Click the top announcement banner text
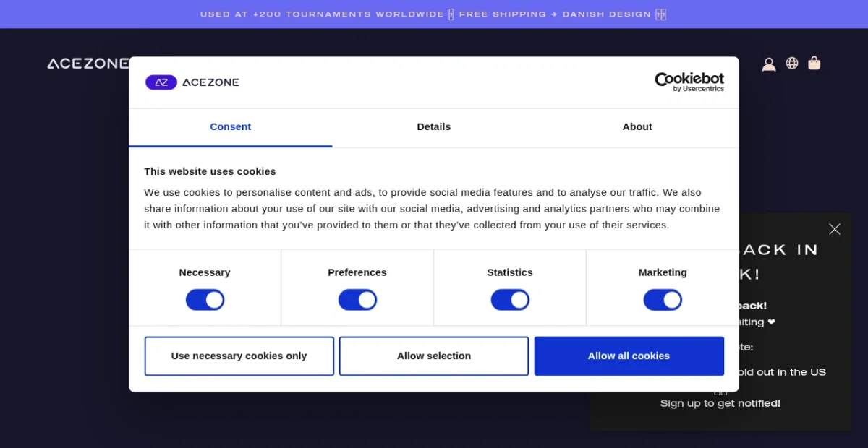This screenshot has width=868, height=448. pyautogui.click(x=433, y=14)
